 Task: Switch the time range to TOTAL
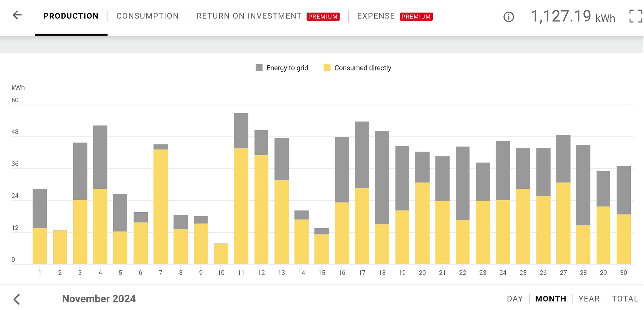(x=625, y=299)
